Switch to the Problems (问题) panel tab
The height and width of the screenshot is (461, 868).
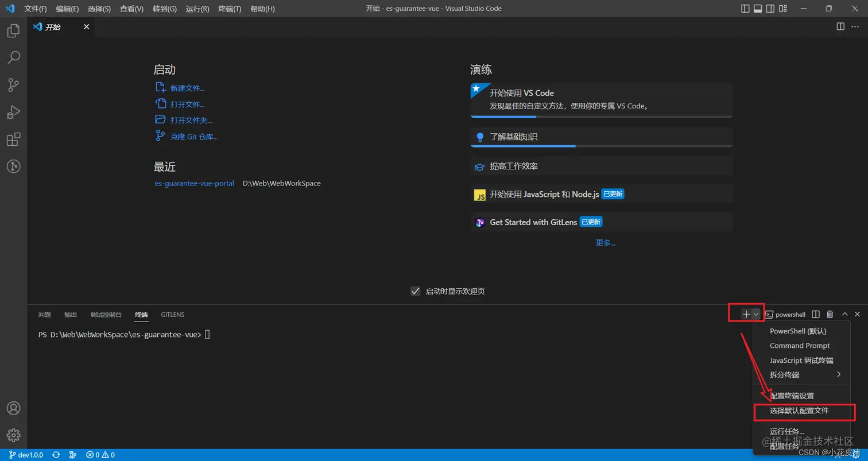pos(45,315)
